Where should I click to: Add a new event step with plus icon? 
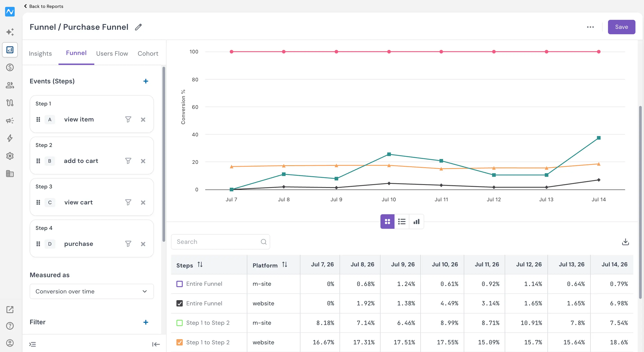pyautogui.click(x=146, y=81)
